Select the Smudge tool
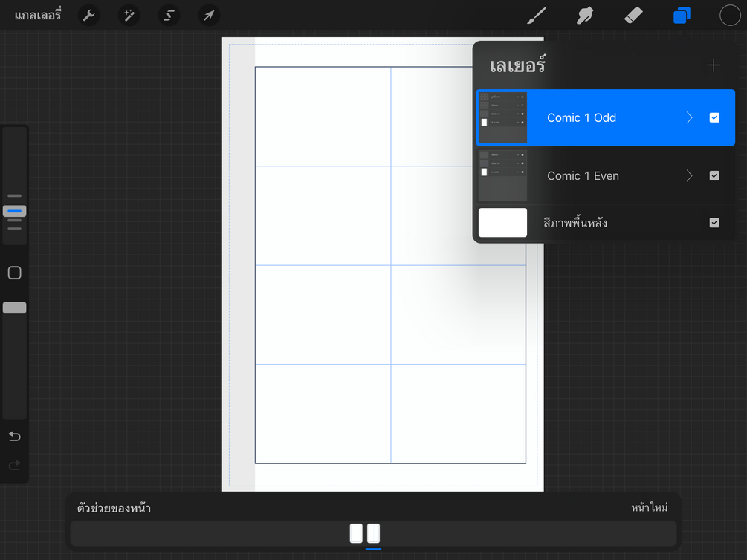747x560 pixels. click(585, 15)
